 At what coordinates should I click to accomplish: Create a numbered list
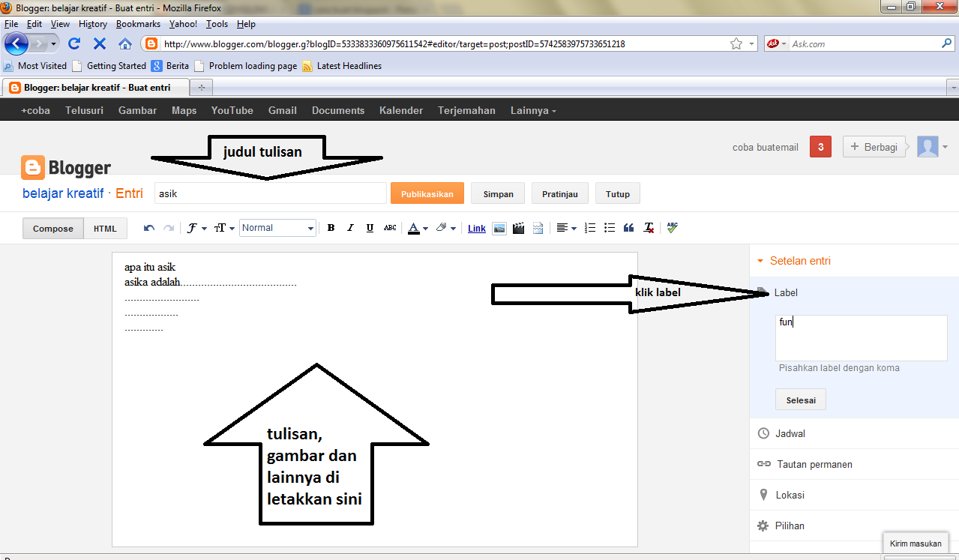click(x=590, y=228)
